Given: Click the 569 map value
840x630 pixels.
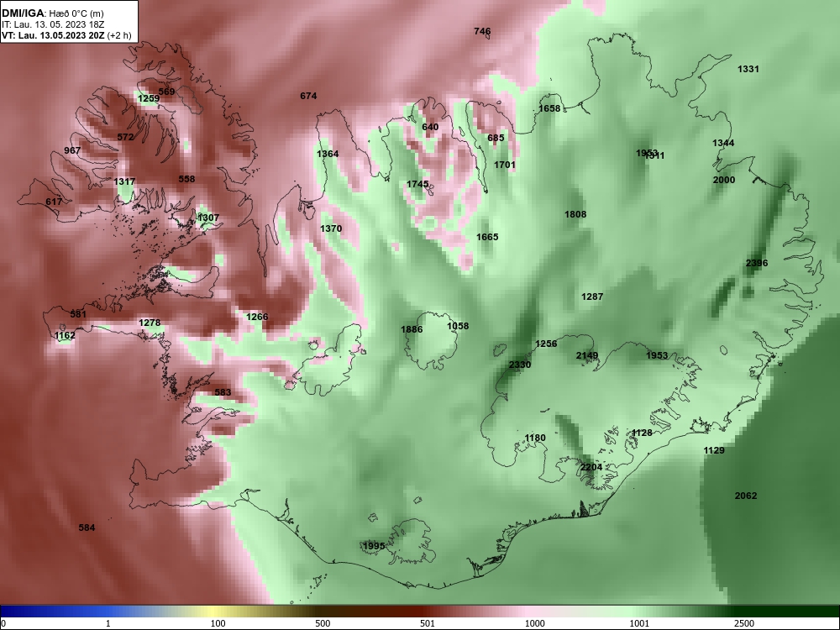Looking at the screenshot, I should click(166, 92).
